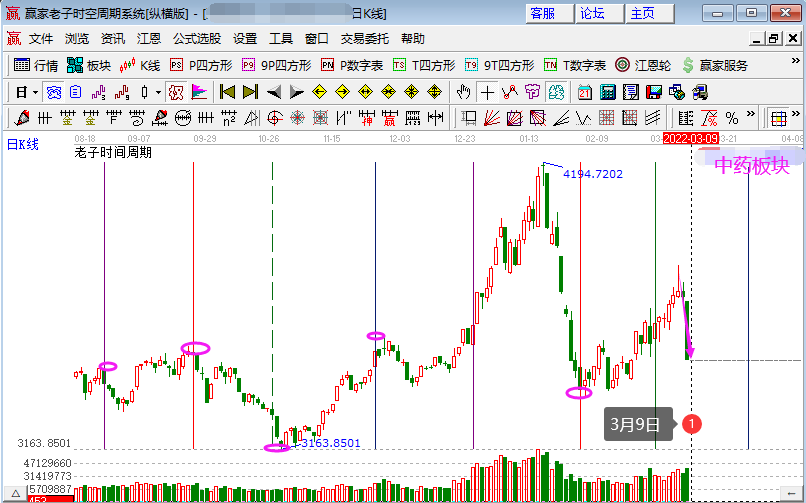
Task: Open the candlestick chart-type dropdown arrow
Action: [x=158, y=92]
